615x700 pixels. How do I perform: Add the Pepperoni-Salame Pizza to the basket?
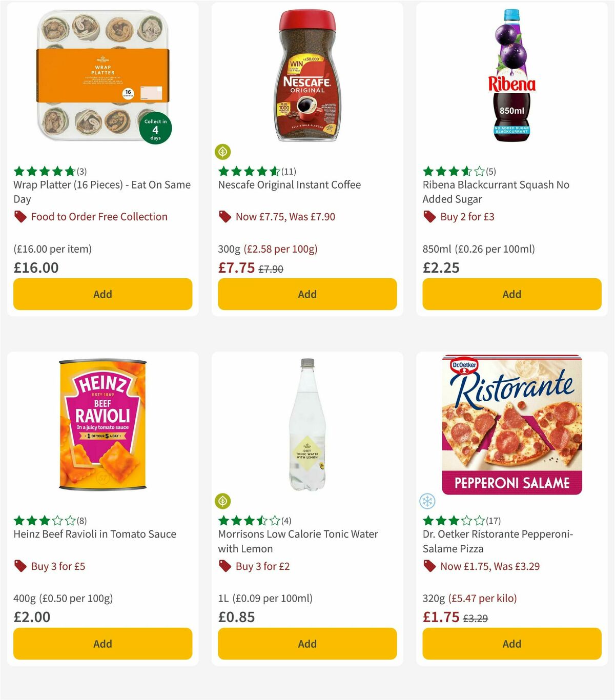coord(511,644)
